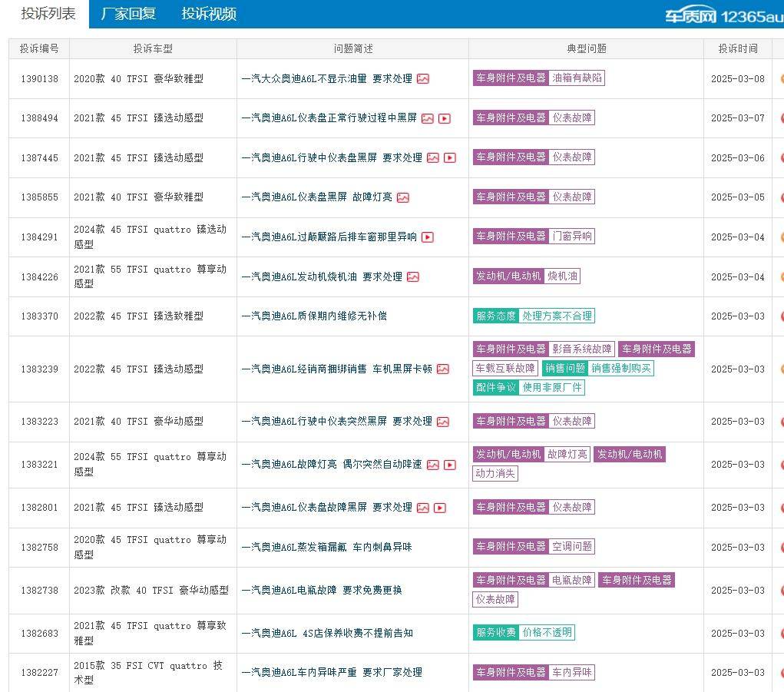Select the 投诉列表 tab

coord(48,14)
